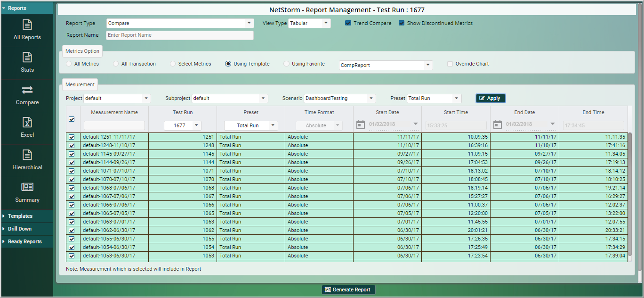Toggle the select-all header checkbox
The width and height of the screenshot is (644, 298).
[72, 119]
